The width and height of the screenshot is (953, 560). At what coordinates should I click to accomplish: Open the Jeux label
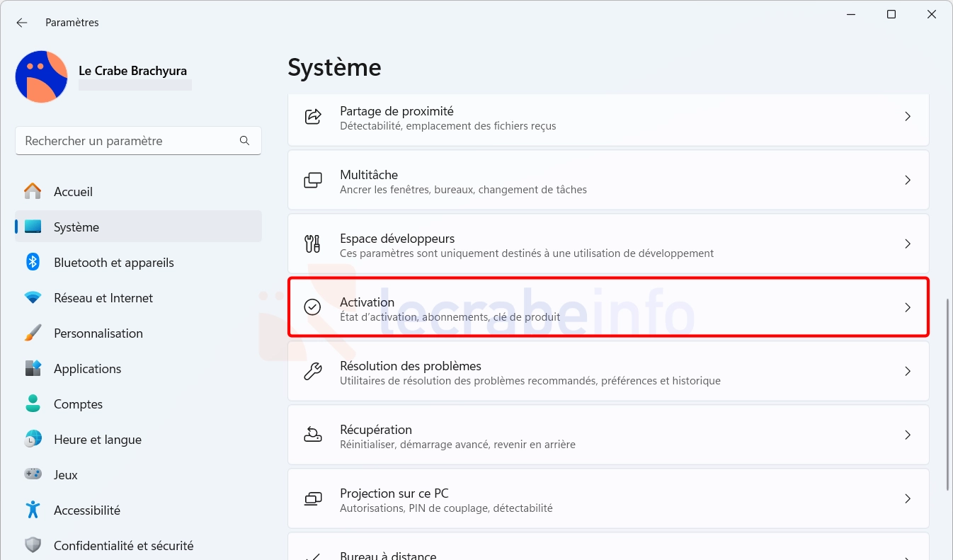click(x=66, y=475)
